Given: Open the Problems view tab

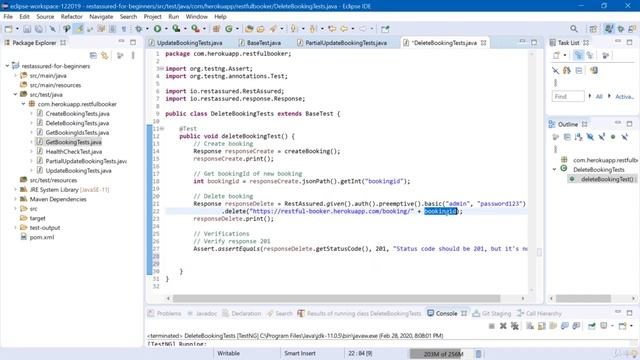Looking at the screenshot, I should [164, 313].
